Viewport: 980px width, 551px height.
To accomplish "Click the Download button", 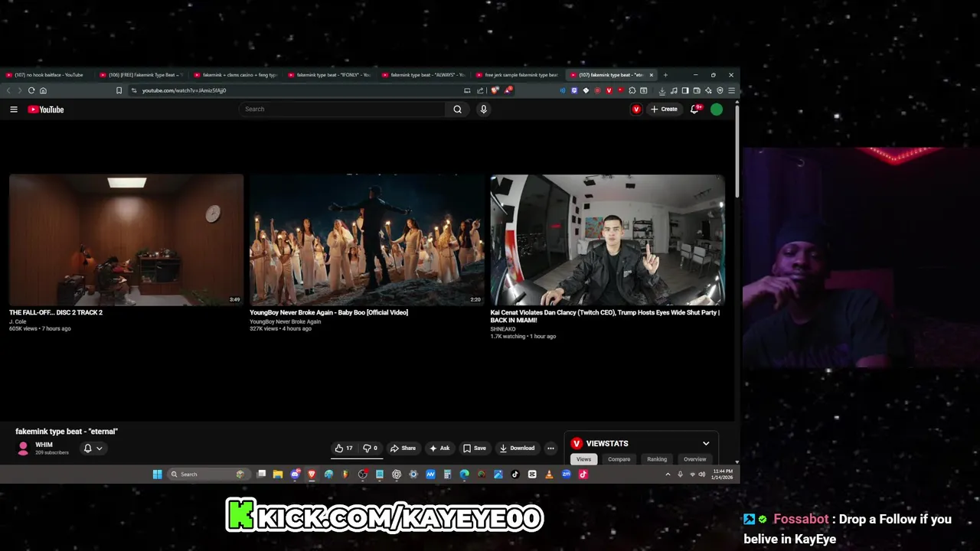I will pyautogui.click(x=517, y=448).
